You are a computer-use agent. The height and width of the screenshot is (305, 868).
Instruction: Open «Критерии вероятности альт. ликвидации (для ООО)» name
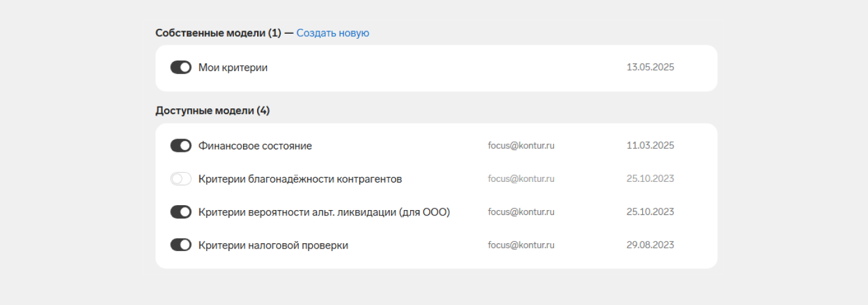pyautogui.click(x=324, y=212)
